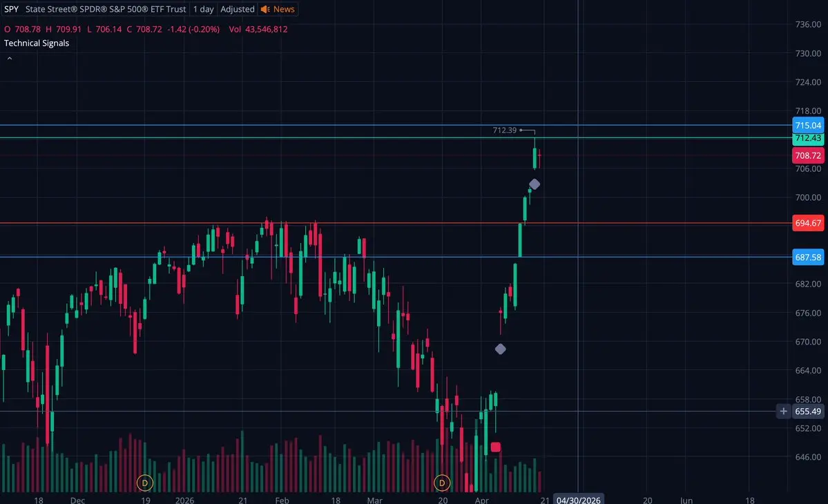This screenshot has height=504, width=828.
Task: Open the News link with megaphone icon
Action: pos(278,9)
